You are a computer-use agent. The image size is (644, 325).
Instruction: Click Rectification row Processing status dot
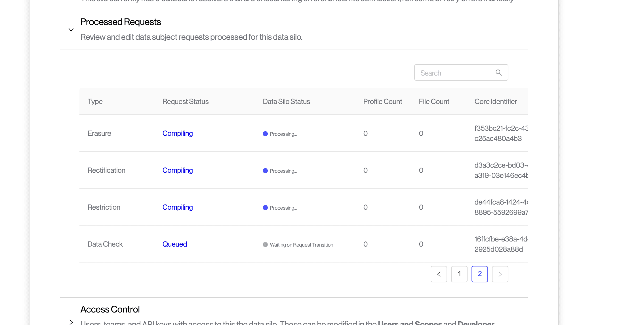tap(265, 171)
